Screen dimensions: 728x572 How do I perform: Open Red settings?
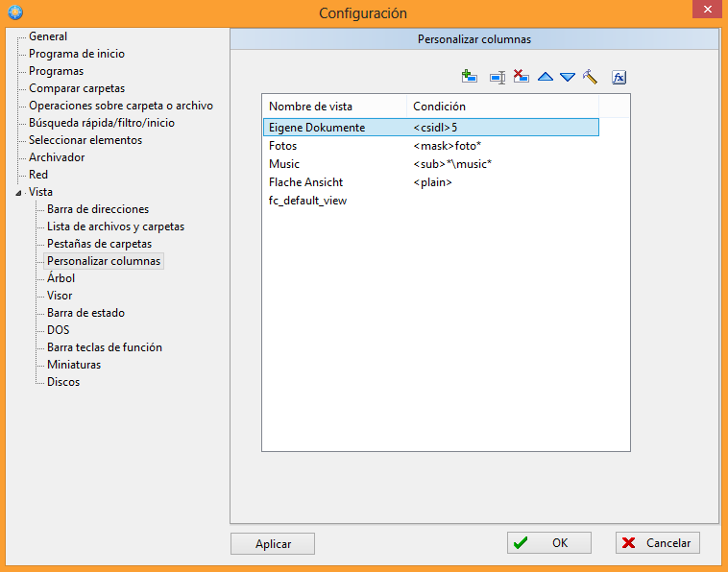pos(38,175)
